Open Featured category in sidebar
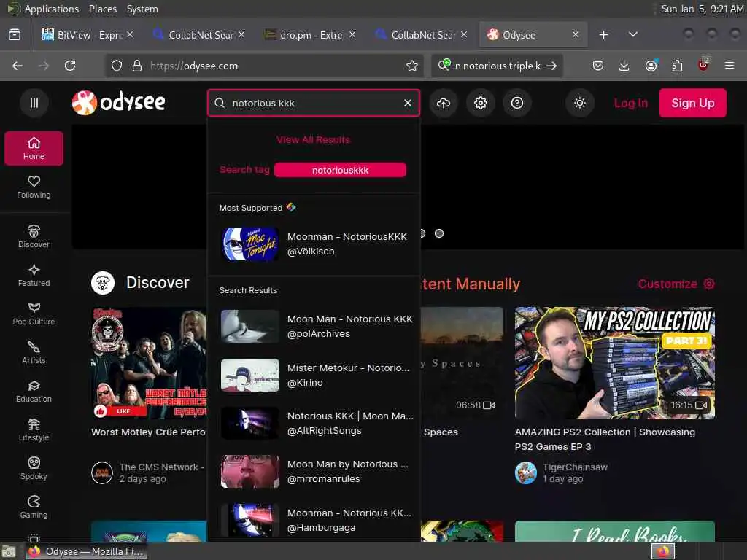 (x=34, y=275)
